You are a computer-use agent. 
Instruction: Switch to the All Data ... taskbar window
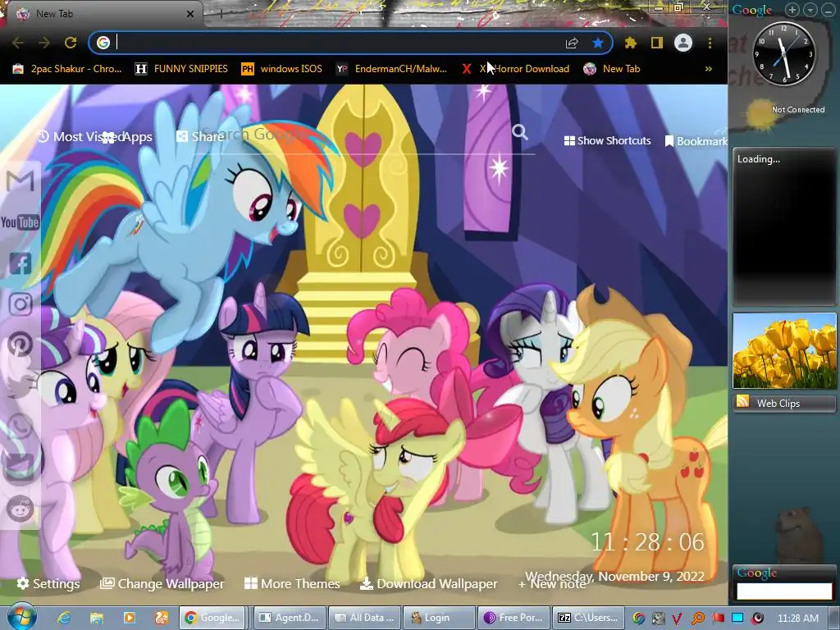point(364,618)
